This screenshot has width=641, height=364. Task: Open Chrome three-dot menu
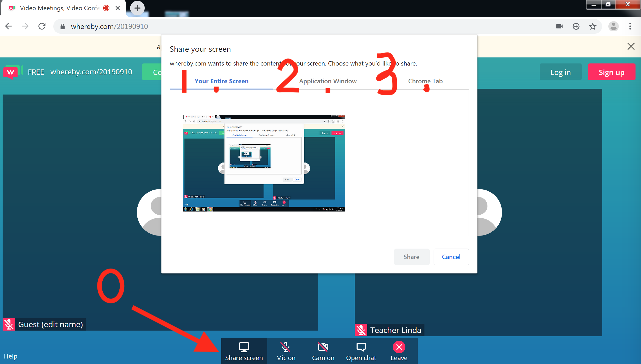[x=630, y=26]
